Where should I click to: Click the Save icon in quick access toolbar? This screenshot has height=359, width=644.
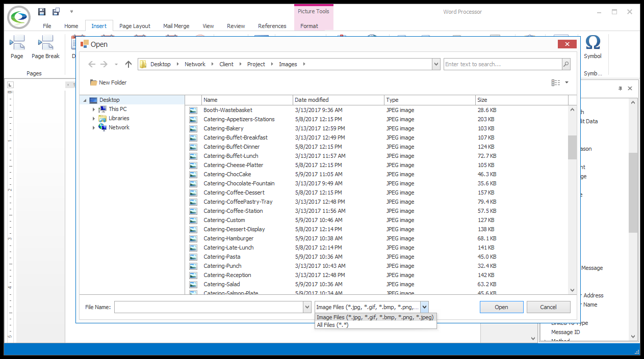[42, 11]
